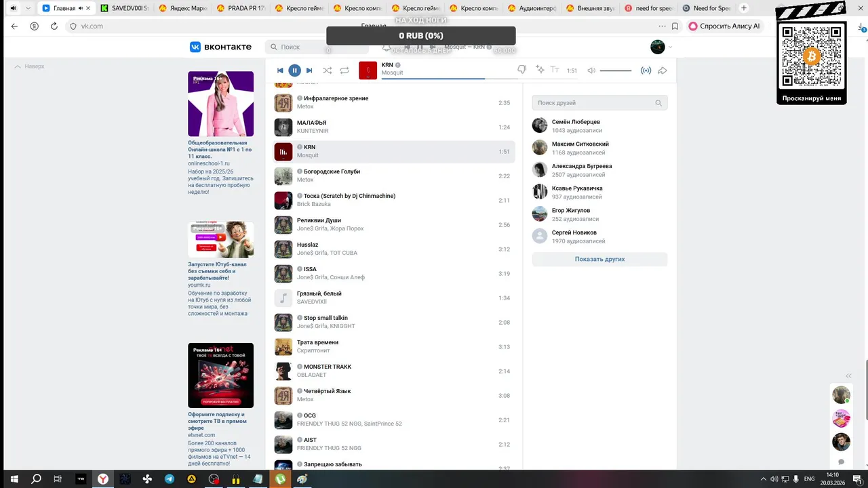Play the track Богородские Голуби
The width and height of the screenshot is (868, 488).
point(394,176)
